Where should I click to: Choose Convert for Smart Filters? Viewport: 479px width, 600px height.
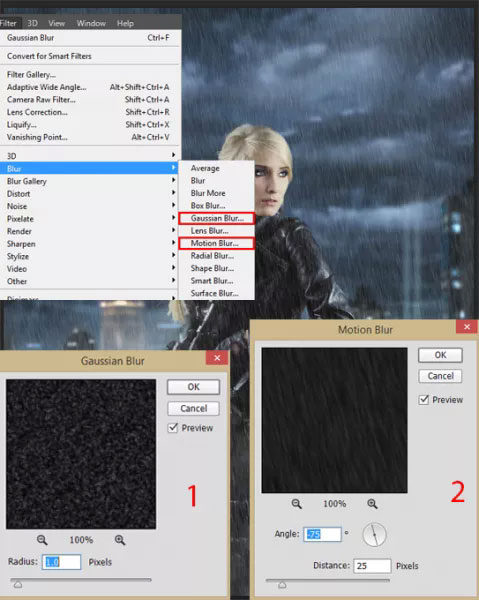90,56
